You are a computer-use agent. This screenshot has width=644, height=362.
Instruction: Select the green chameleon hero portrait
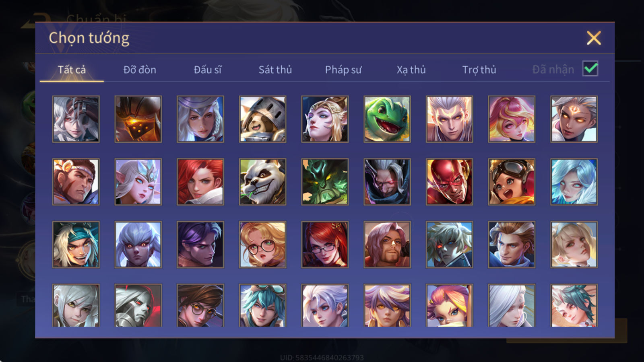387,119
